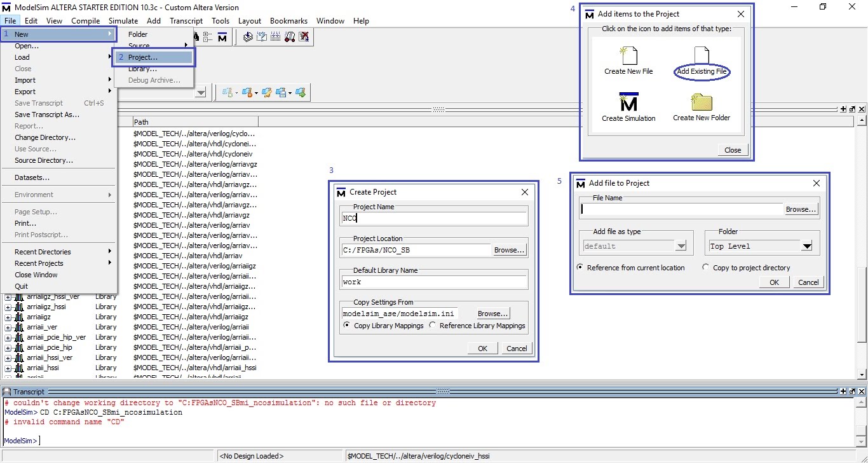Viewport: 868px width, 463px height.
Task: Click the Project Name input field
Action: tap(435, 218)
